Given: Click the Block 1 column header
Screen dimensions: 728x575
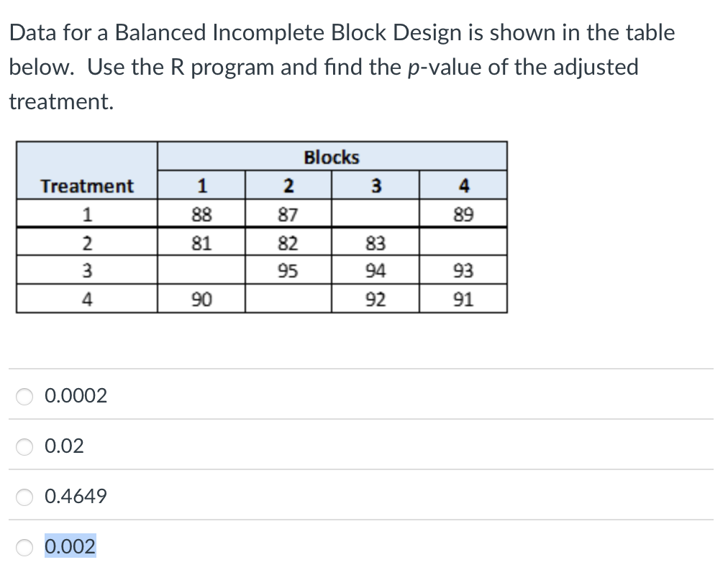Looking at the screenshot, I should point(201,185).
